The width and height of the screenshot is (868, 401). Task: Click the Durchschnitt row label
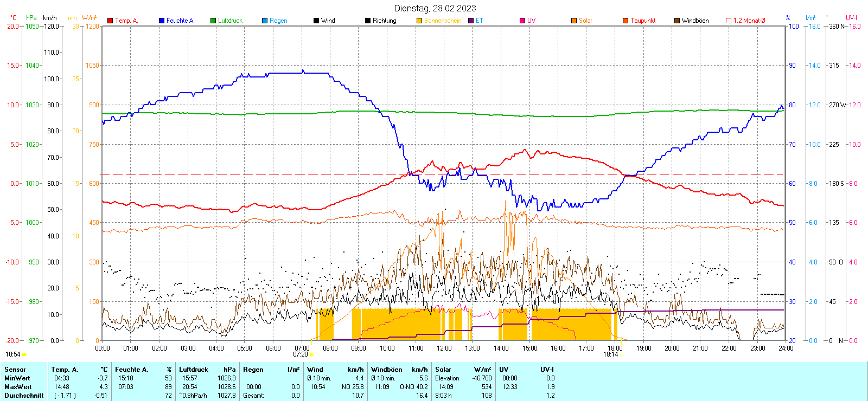point(24,396)
